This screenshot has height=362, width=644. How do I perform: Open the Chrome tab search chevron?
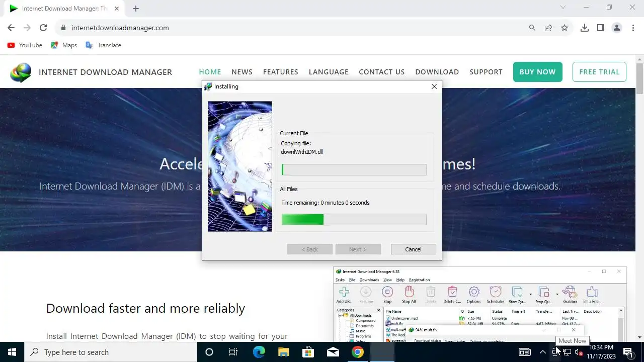tap(563, 8)
